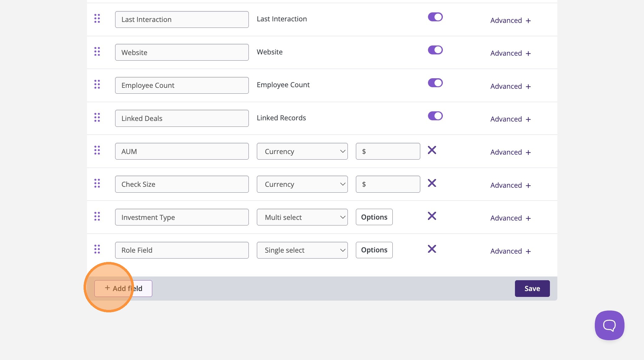The height and width of the screenshot is (360, 644).
Task: Expand Advanced settings for Website
Action: (510, 54)
